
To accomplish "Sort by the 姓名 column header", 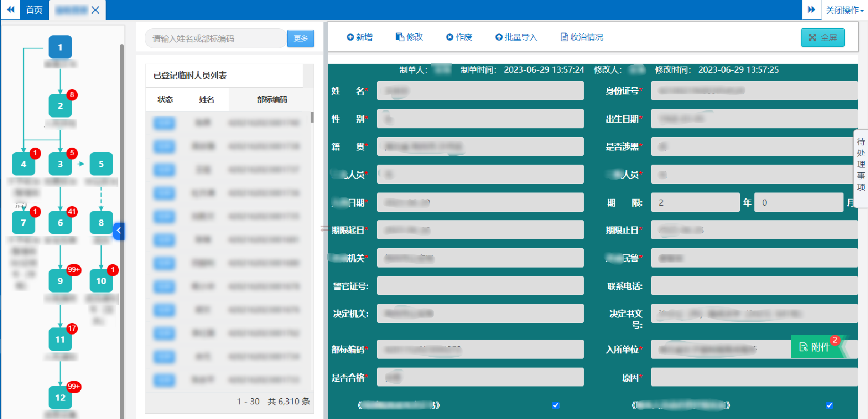I will (207, 100).
